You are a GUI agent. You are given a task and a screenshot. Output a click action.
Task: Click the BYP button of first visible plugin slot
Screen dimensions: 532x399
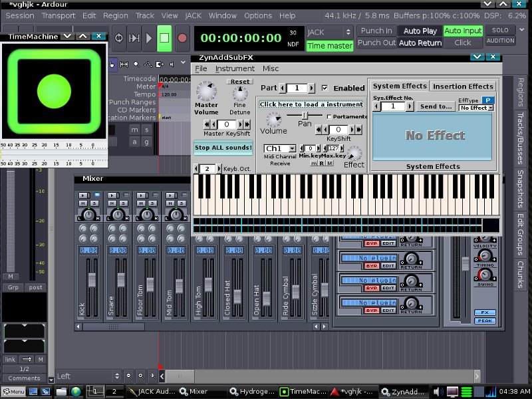tap(372, 243)
